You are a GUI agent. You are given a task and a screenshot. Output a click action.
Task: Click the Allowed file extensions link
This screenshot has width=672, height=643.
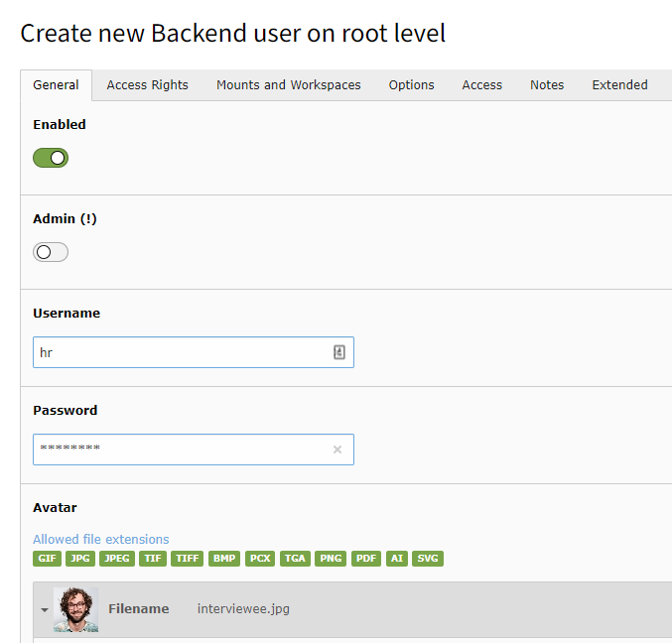click(100, 539)
